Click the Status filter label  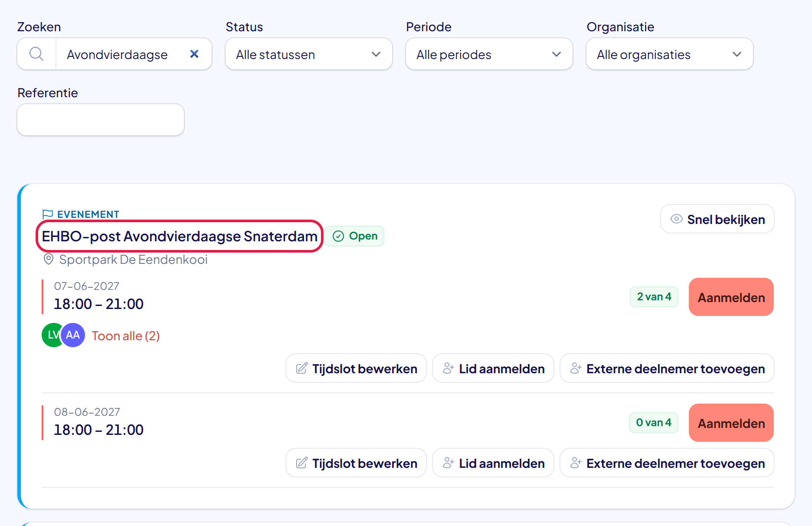pos(244,27)
